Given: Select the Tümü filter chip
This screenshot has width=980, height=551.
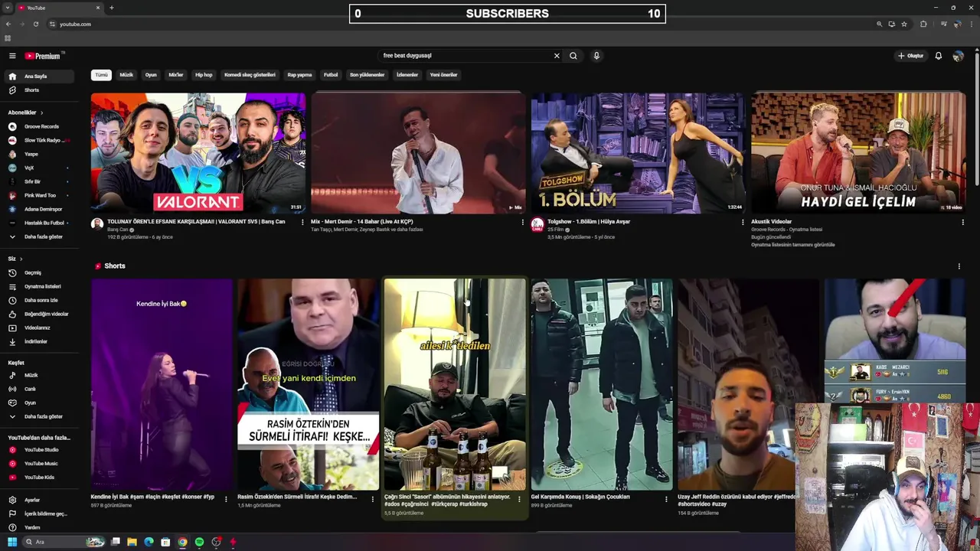Looking at the screenshot, I should click(101, 75).
